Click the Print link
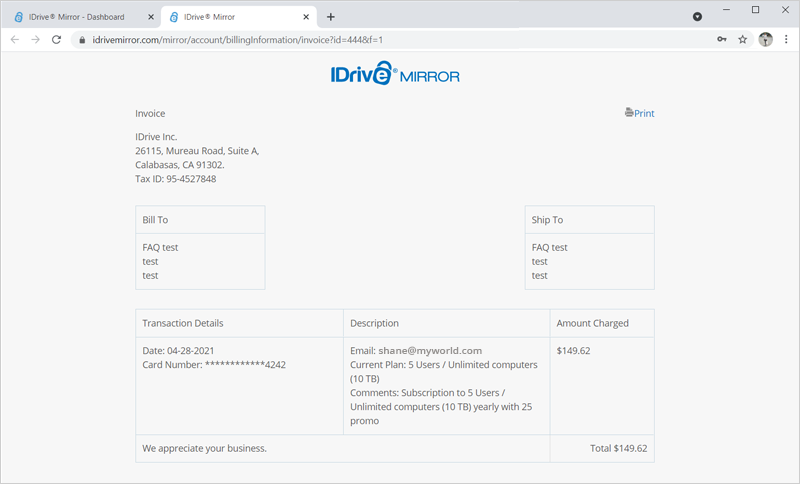Image resolution: width=800 pixels, height=484 pixels. click(x=644, y=113)
